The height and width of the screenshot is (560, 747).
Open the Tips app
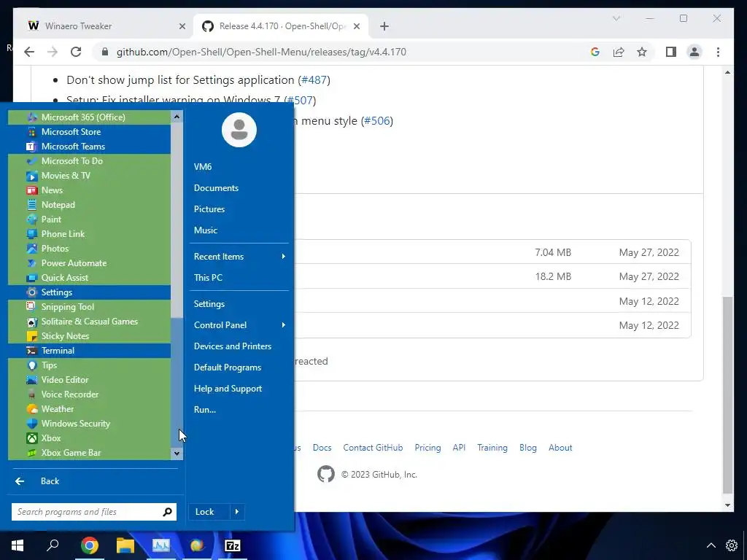coord(89,365)
